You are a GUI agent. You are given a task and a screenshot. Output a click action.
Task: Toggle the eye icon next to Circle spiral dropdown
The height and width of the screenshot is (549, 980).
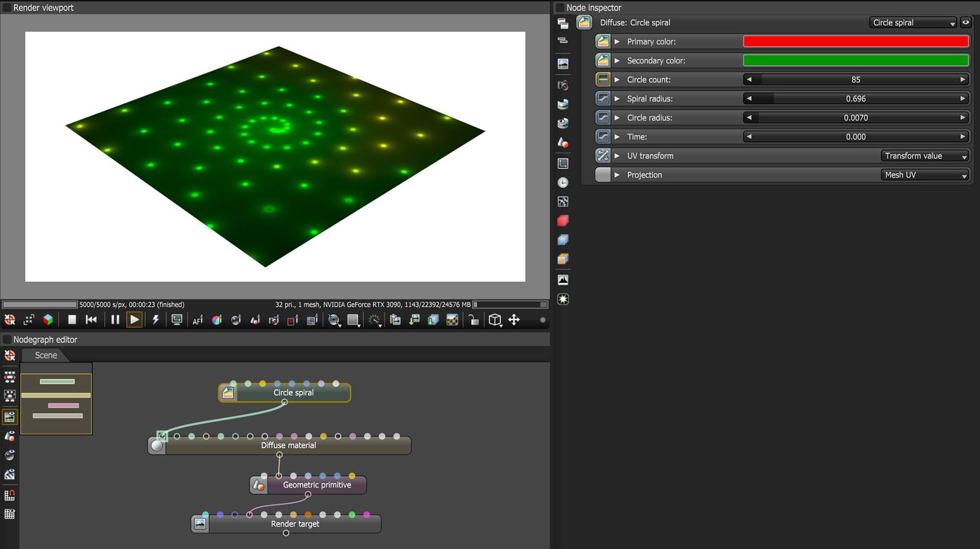tap(966, 22)
